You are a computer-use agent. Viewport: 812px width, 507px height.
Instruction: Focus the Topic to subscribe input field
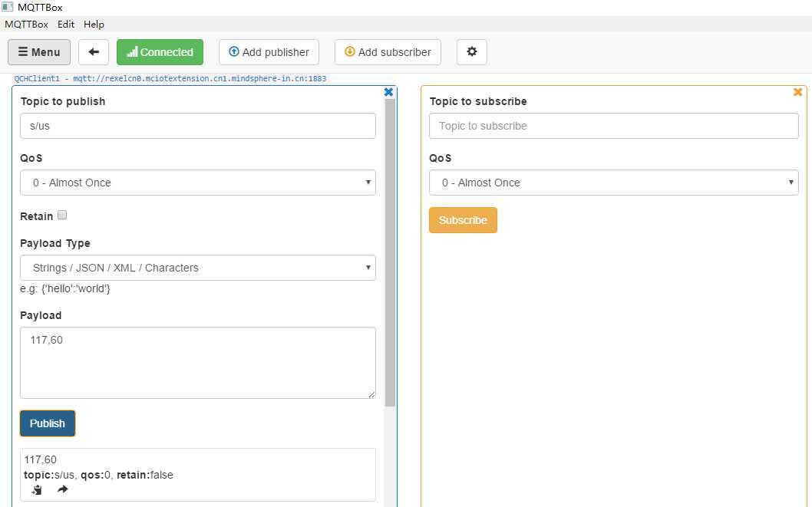613,126
